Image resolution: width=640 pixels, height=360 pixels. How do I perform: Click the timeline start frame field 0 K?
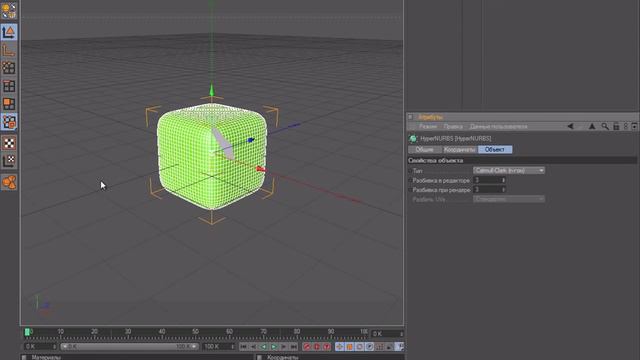point(40,347)
